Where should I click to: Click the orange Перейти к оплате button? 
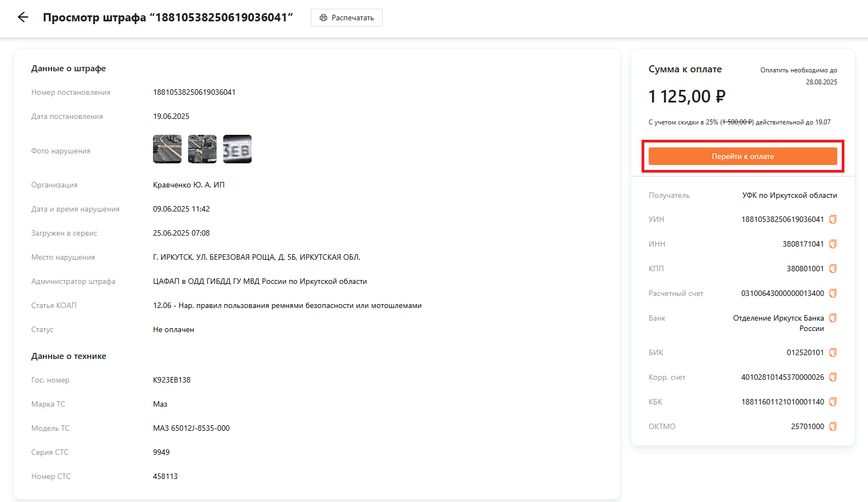[x=742, y=156]
